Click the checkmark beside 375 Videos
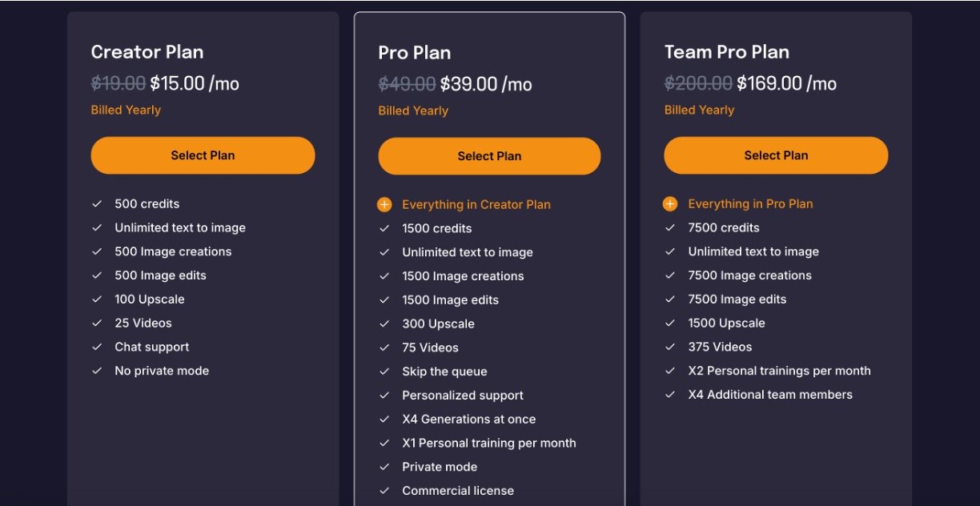 pyautogui.click(x=670, y=347)
